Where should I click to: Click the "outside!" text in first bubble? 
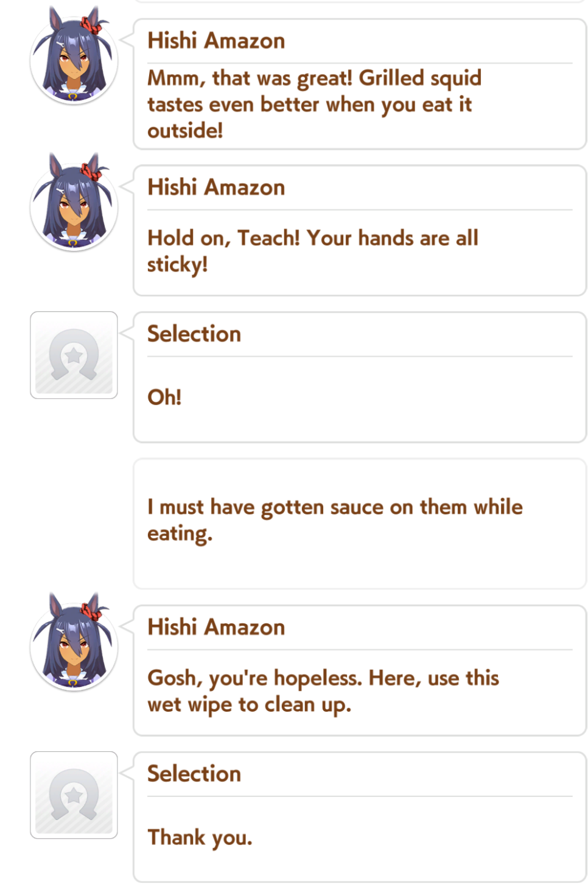[x=185, y=130]
